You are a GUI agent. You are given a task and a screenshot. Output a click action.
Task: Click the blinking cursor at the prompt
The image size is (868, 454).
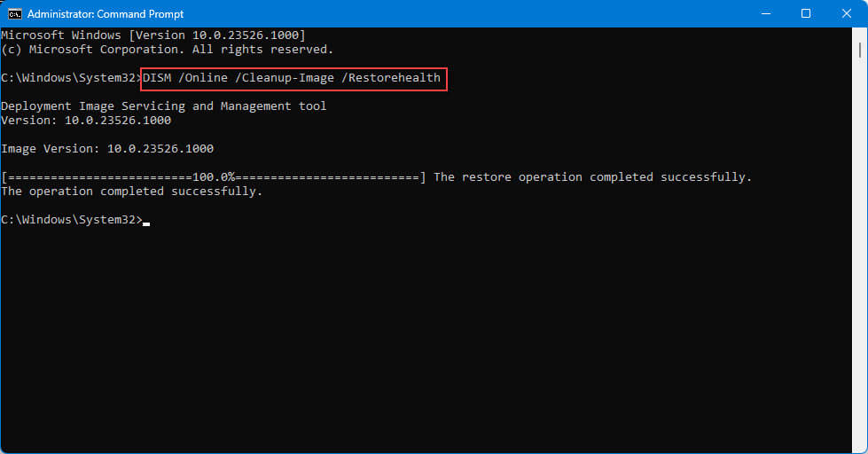tap(146, 223)
